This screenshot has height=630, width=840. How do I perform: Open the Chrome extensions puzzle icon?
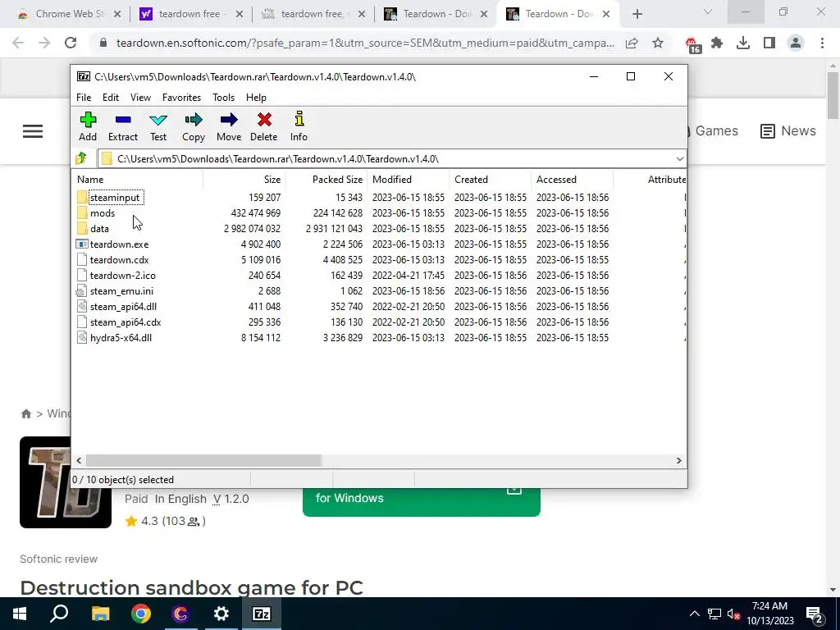(x=717, y=43)
